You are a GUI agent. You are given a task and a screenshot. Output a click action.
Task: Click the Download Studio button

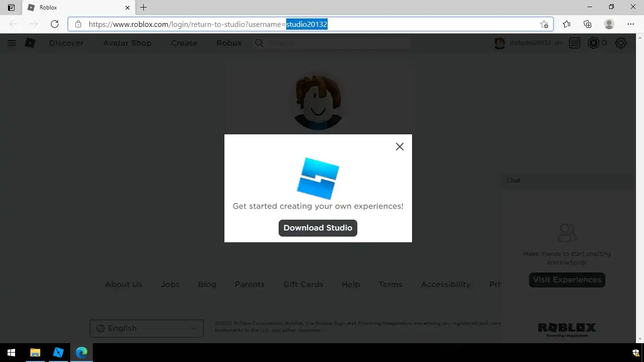click(318, 228)
